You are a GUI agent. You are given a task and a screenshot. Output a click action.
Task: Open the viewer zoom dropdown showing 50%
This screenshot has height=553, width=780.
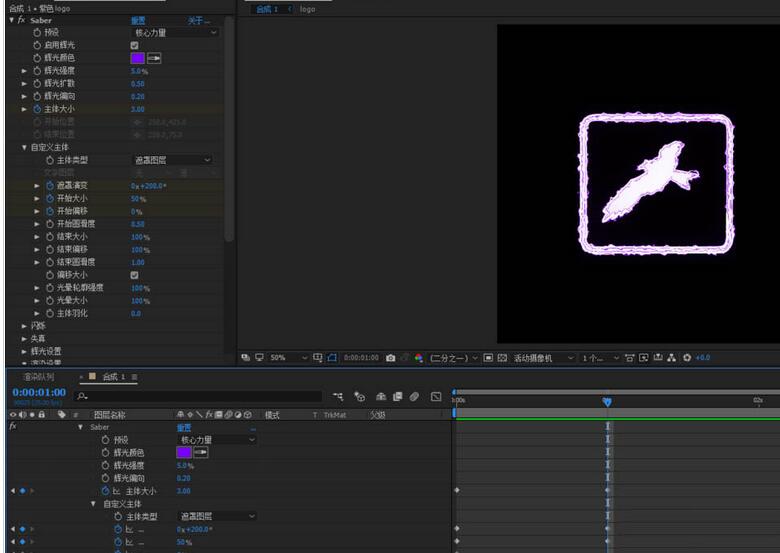click(284, 358)
